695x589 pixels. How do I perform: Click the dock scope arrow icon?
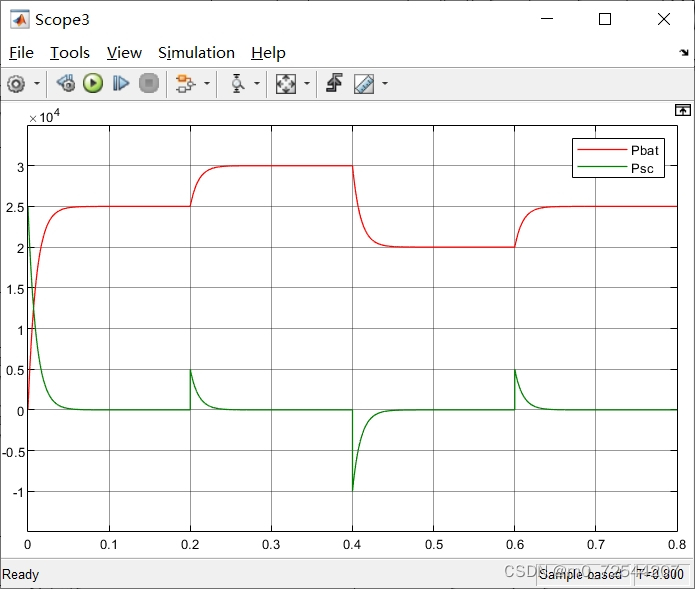pyautogui.click(x=684, y=53)
